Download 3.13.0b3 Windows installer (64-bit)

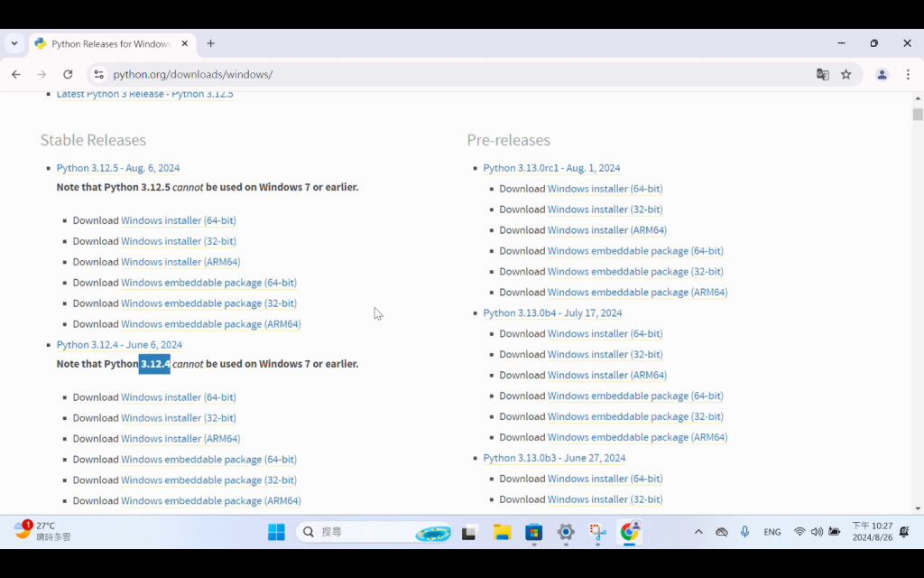point(605,479)
